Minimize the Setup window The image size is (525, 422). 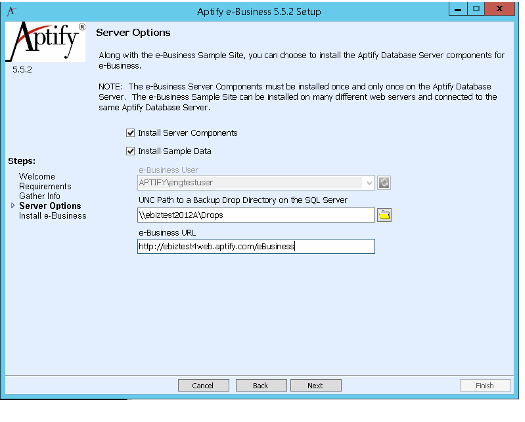pyautogui.click(x=458, y=9)
